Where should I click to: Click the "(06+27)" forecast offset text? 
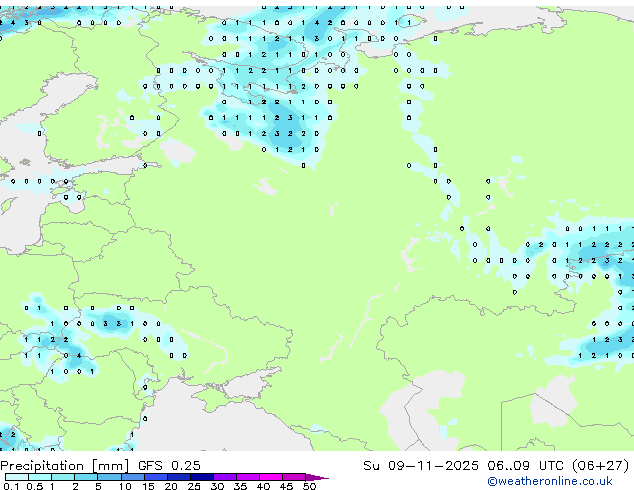point(600,466)
